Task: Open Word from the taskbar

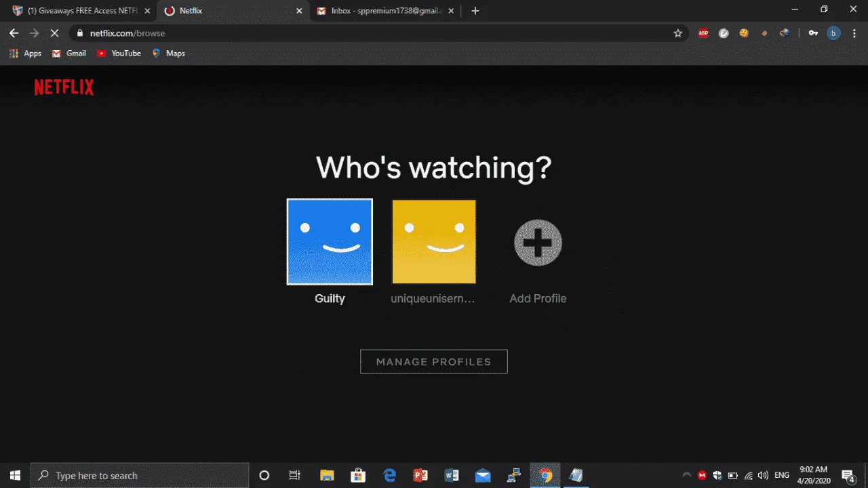Action: click(x=452, y=475)
